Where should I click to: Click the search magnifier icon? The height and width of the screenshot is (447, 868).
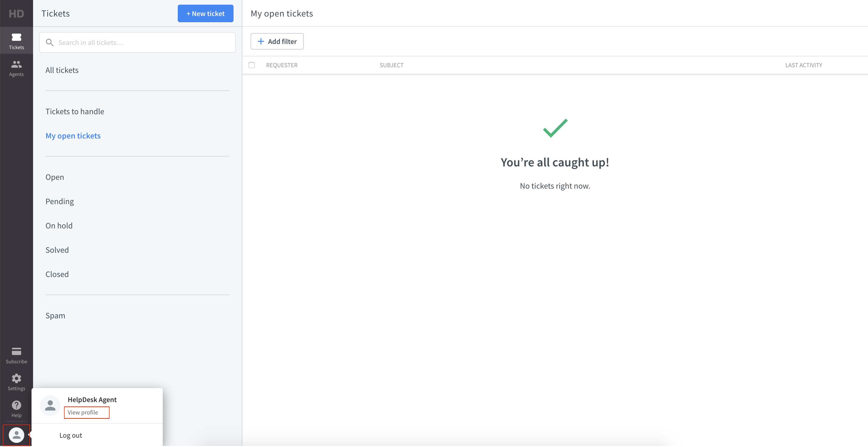pyautogui.click(x=50, y=42)
